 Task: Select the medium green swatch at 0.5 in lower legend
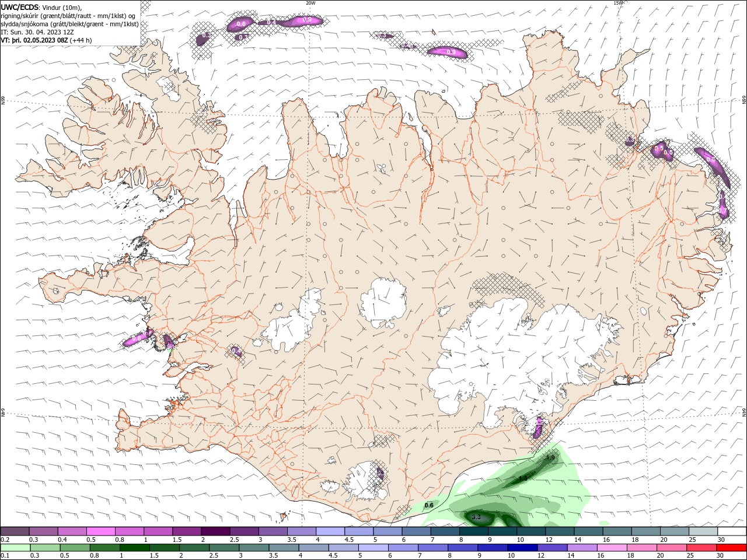(x=75, y=548)
